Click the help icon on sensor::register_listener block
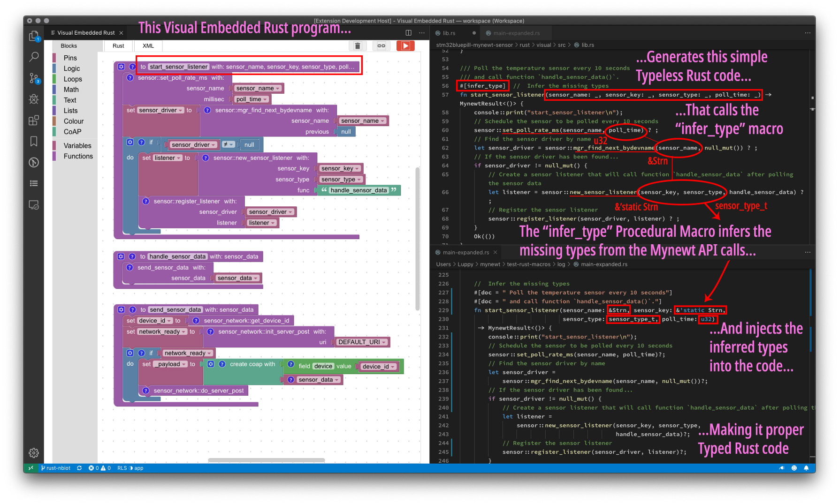 (147, 201)
